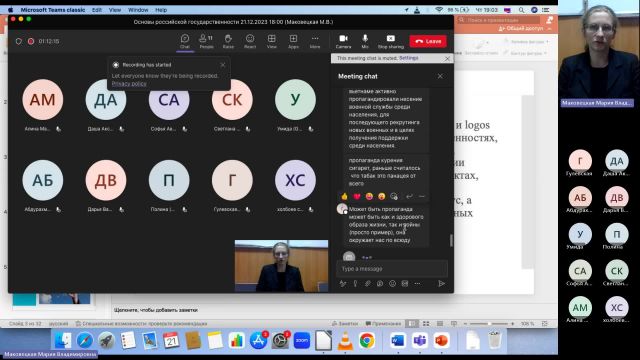The width and height of the screenshot is (640, 360).
Task: Open Microsoft Word from the Dock
Action: [398, 340]
